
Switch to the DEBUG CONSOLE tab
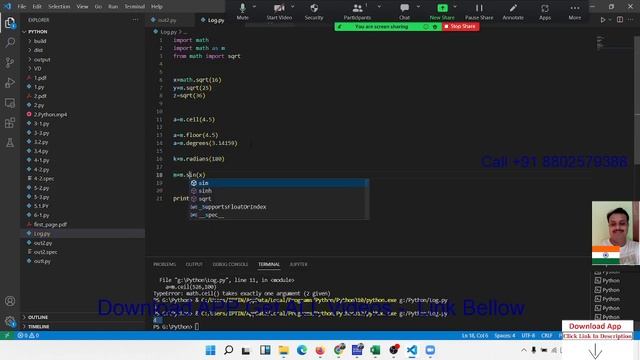[x=230, y=264]
